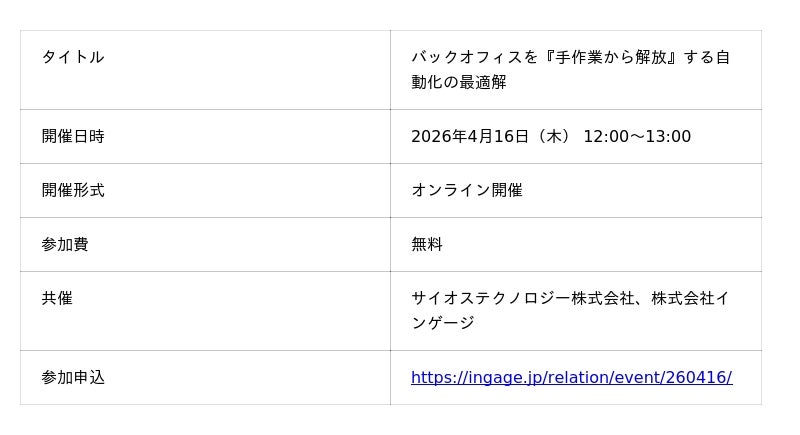
Task: Select the 開催形式 label cell
Action: coord(73,190)
